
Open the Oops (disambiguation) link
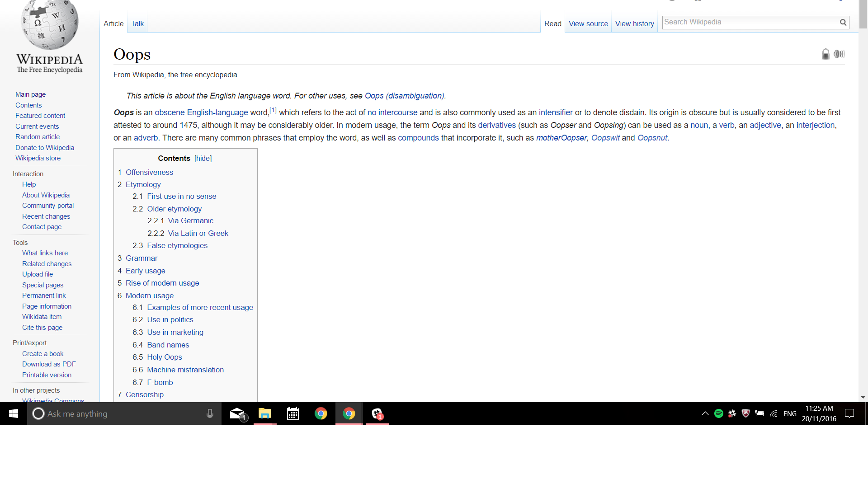(x=405, y=96)
